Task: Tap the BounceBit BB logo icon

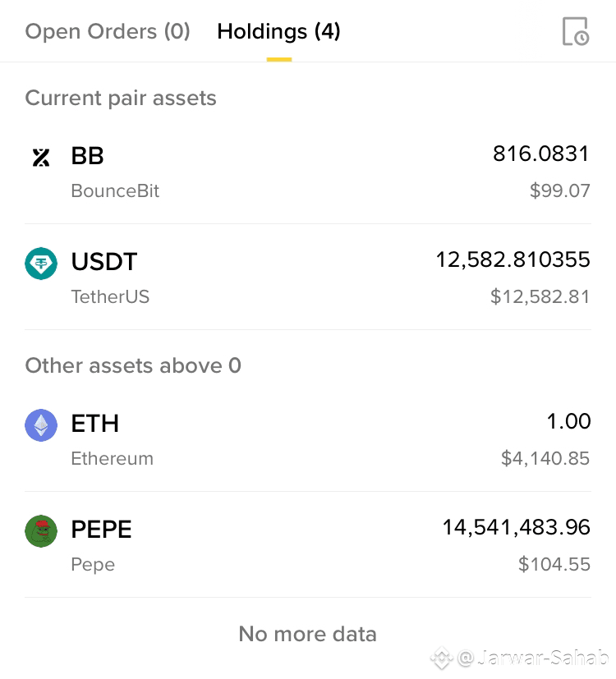Action: pos(41,157)
